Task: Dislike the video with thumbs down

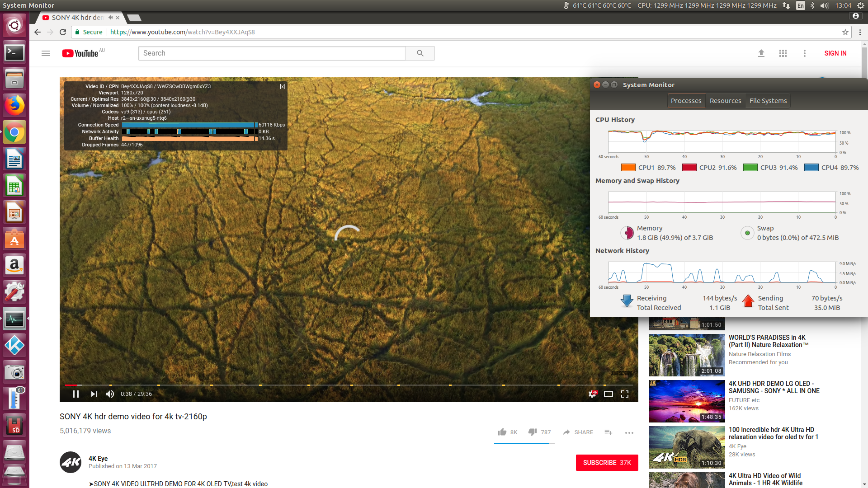Action: coord(533,432)
